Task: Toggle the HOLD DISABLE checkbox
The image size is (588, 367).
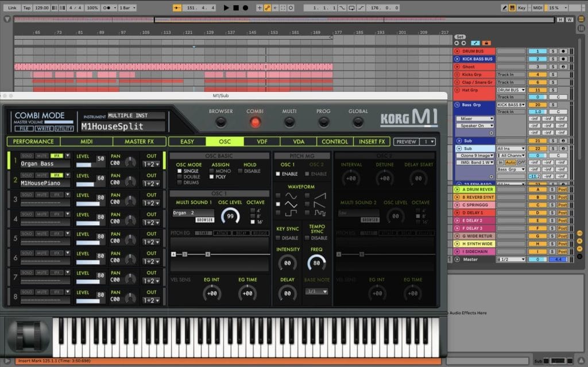Action: (x=240, y=171)
